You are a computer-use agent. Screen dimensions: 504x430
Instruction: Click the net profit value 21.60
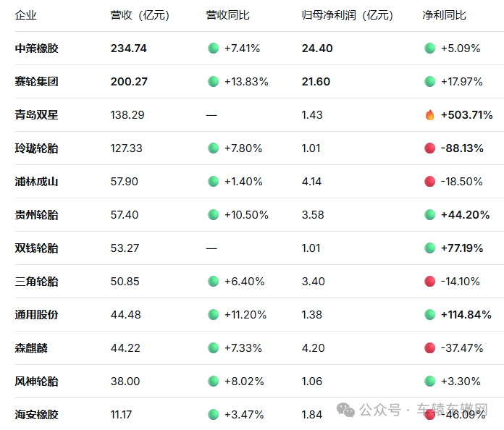tap(316, 82)
